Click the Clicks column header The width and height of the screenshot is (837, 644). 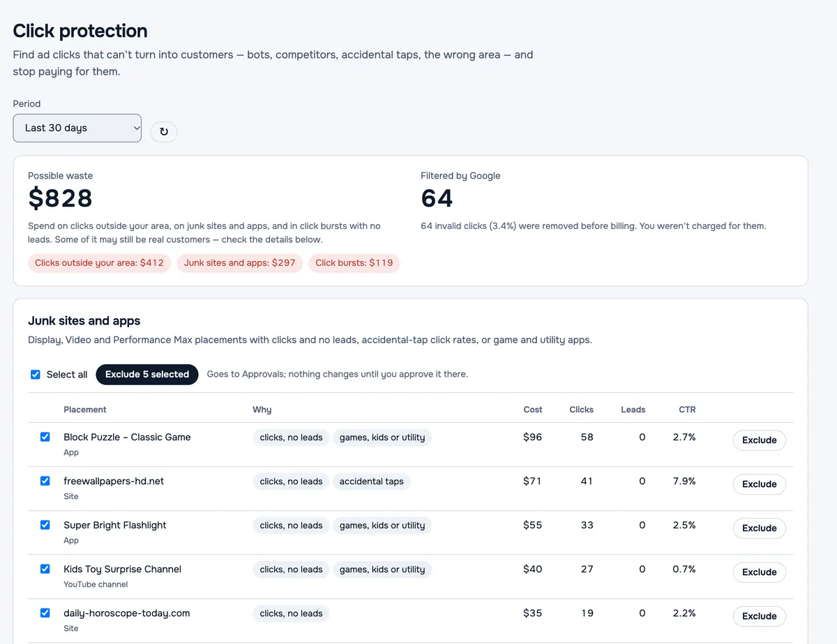pyautogui.click(x=581, y=410)
